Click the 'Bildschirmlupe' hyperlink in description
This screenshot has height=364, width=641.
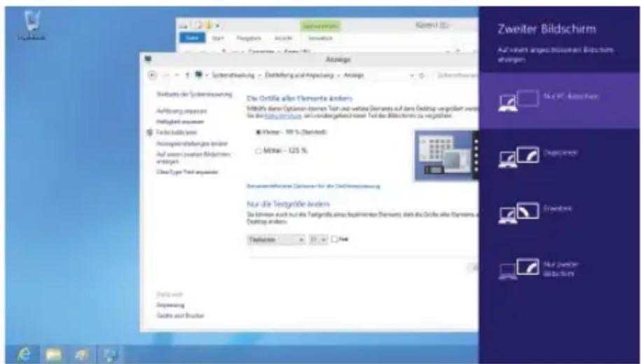(x=283, y=116)
